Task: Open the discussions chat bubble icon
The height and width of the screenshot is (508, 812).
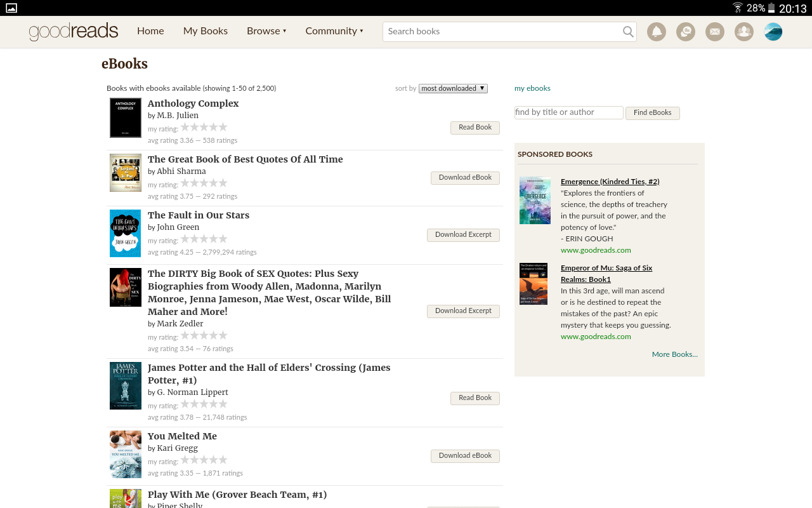Action: tap(686, 32)
